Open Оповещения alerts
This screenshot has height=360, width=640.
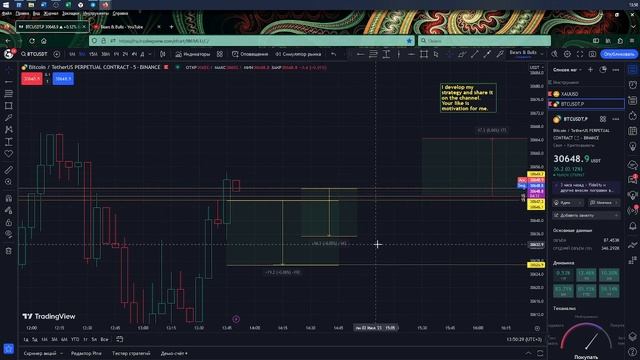click(250, 54)
